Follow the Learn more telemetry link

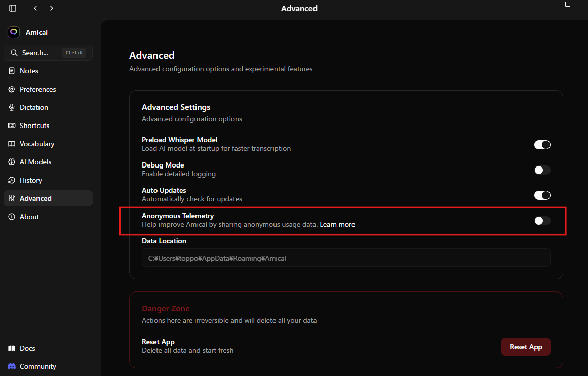pyautogui.click(x=337, y=224)
